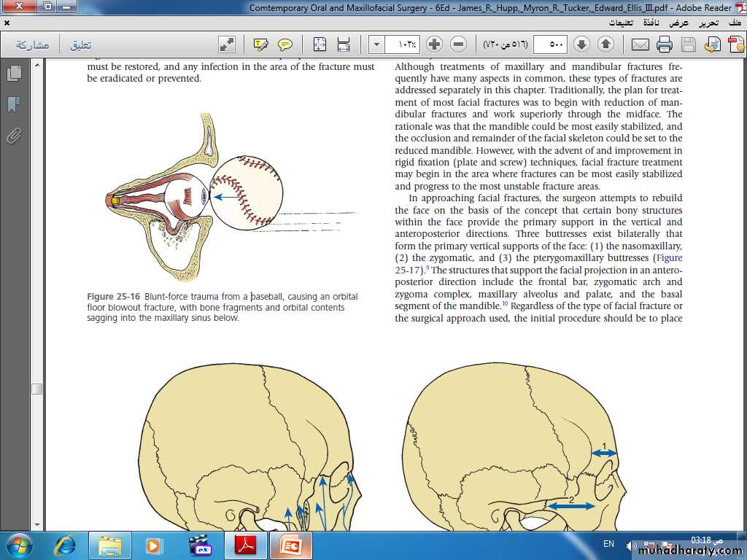Click the email envelope icon in toolbar
Screen dimensions: 747x560
[640, 44]
